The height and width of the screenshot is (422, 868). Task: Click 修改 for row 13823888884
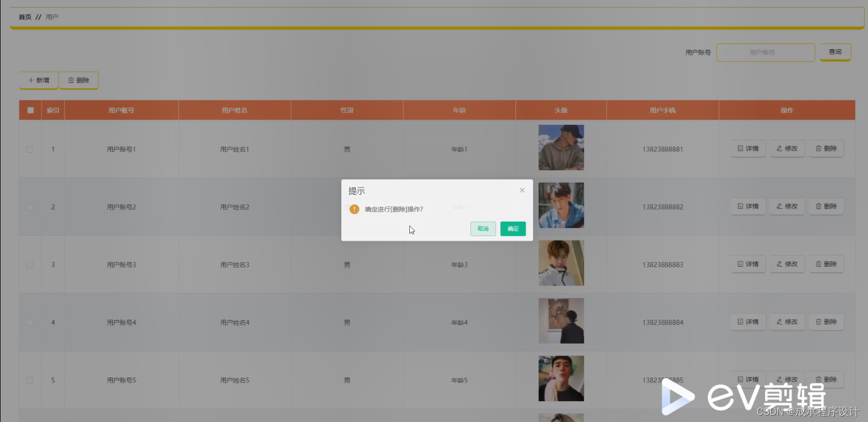[x=787, y=322]
